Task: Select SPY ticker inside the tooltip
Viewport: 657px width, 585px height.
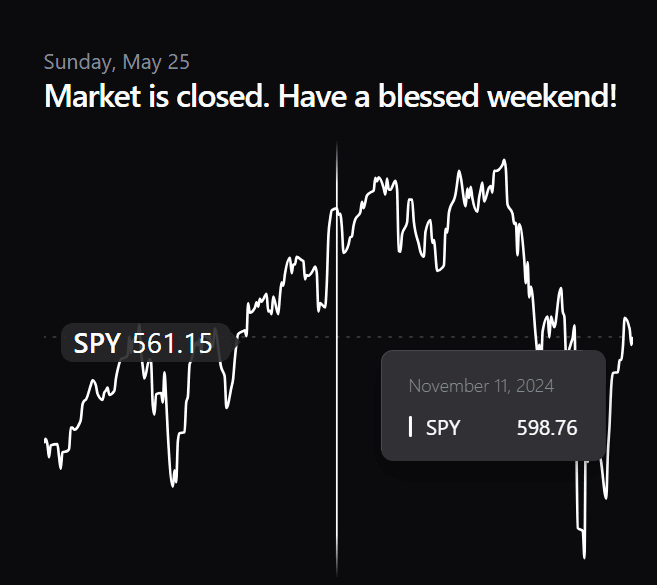Action: coord(443,428)
